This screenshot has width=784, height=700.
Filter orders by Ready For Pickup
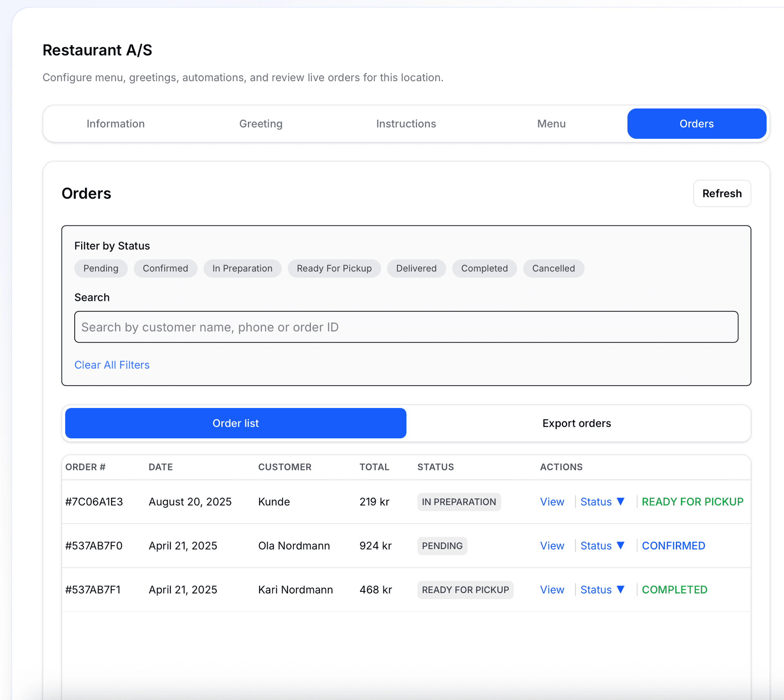(x=334, y=268)
